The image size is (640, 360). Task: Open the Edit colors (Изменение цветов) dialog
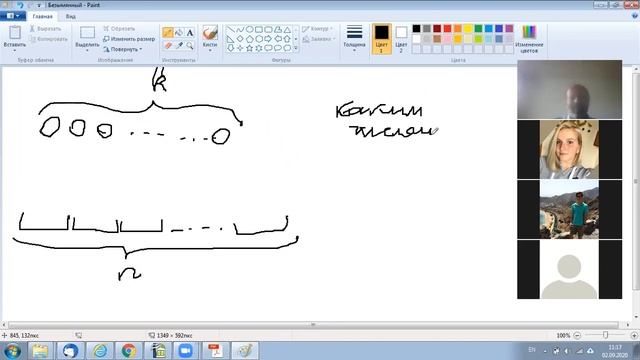529,39
